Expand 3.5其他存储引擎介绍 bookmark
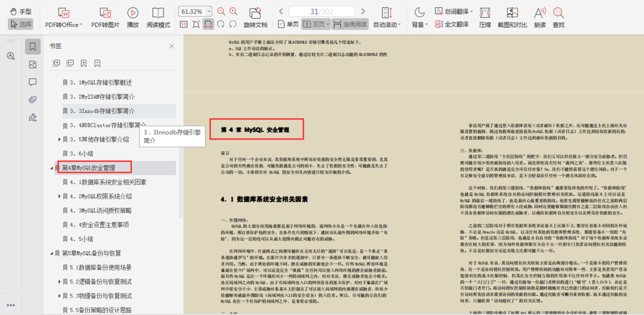Viewport: 644px width, 315px height. tap(59, 139)
